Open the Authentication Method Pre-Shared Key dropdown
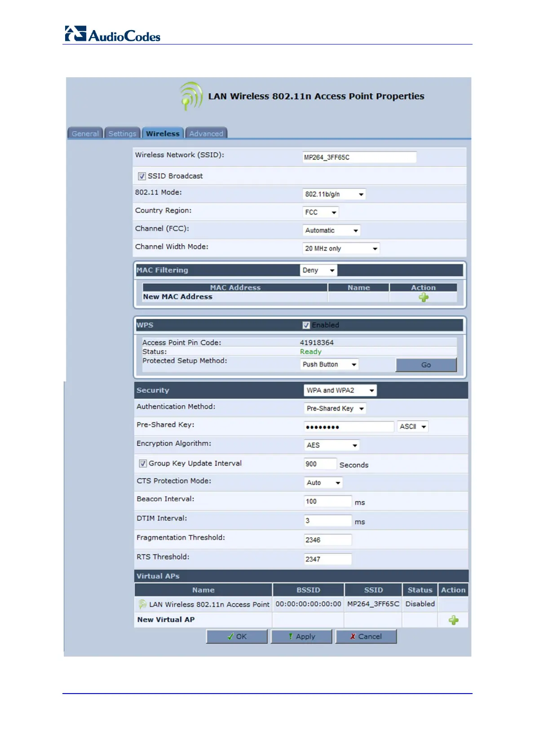 335,408
